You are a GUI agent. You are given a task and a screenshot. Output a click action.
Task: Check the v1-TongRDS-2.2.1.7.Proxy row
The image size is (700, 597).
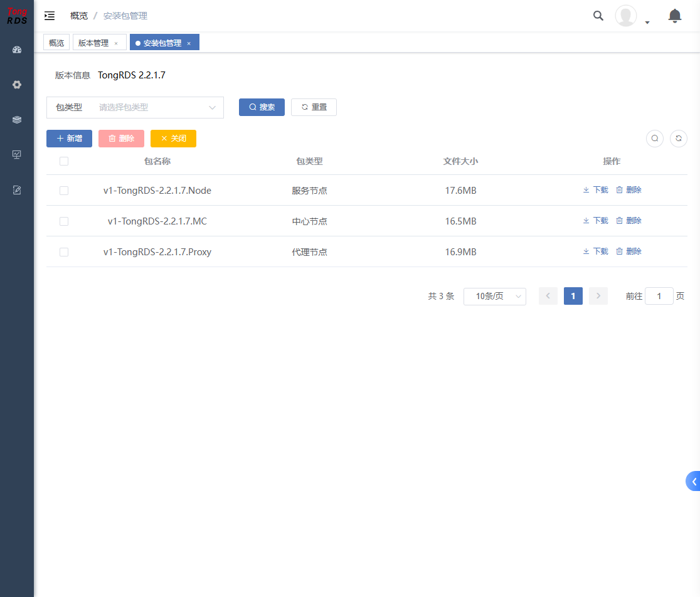click(64, 253)
